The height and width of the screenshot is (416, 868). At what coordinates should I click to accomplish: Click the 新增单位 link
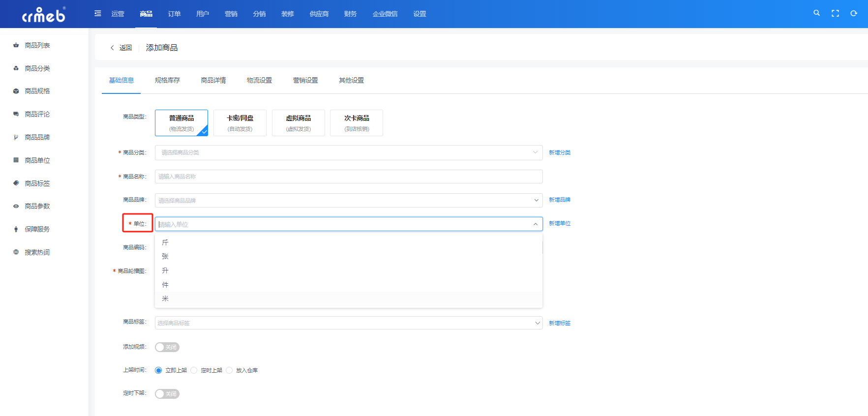[560, 224]
